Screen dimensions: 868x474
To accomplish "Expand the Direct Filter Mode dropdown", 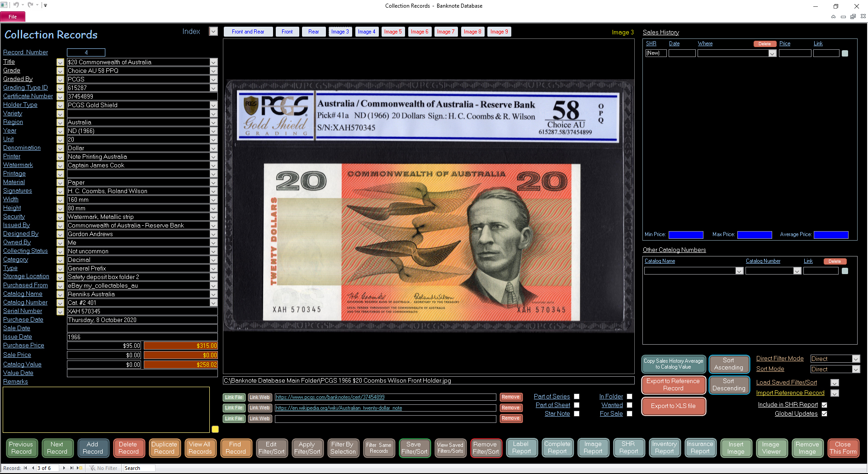I will click(x=855, y=359).
